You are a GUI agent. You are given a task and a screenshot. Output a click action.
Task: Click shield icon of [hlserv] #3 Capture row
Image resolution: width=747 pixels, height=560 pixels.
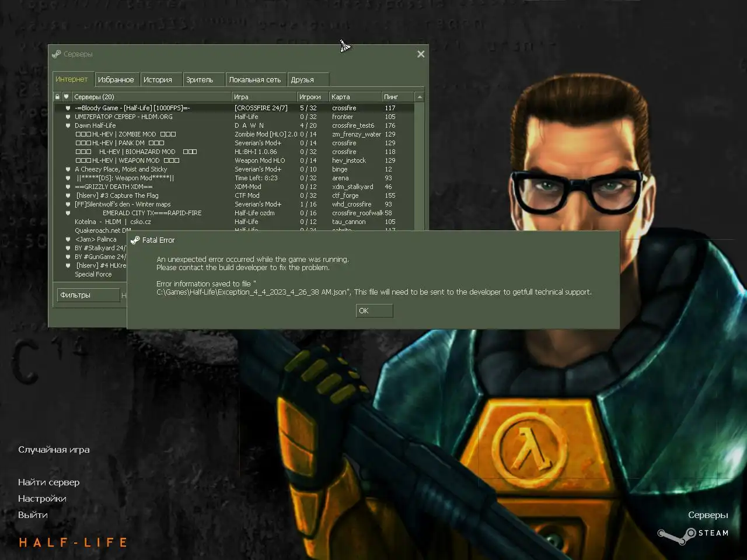point(68,195)
